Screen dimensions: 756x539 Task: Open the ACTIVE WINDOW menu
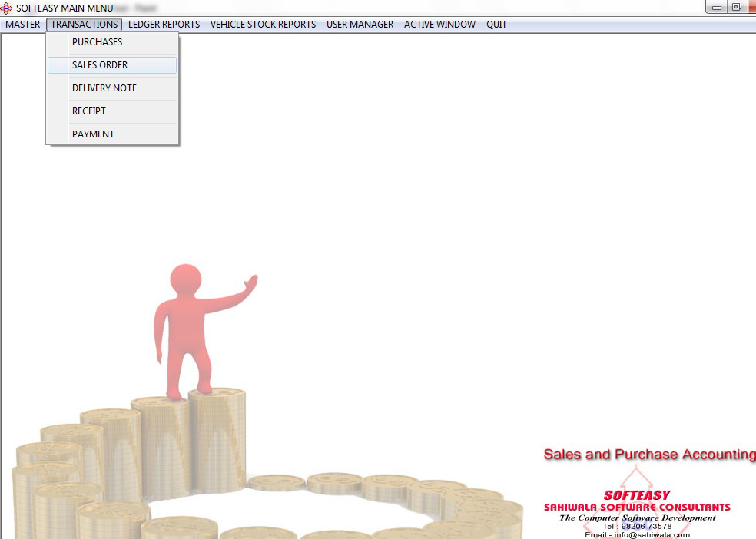[x=439, y=24]
